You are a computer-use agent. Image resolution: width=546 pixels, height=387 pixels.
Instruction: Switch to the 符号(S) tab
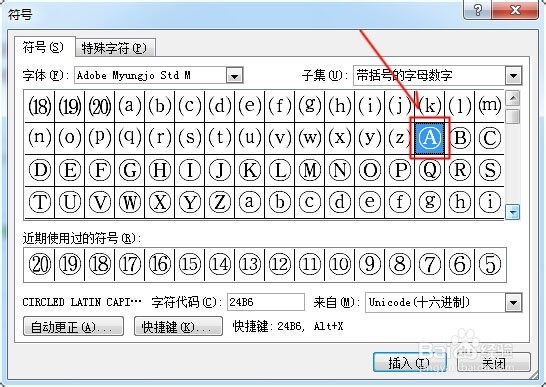(x=44, y=47)
